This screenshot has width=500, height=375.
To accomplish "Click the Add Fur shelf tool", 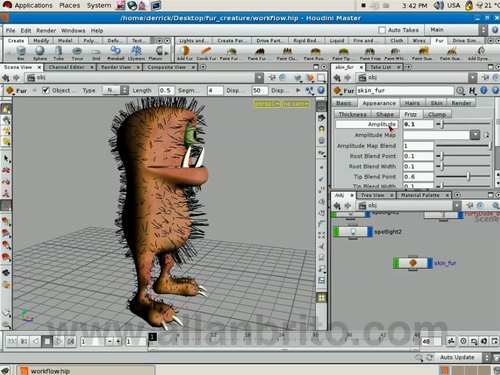I will click(x=184, y=53).
